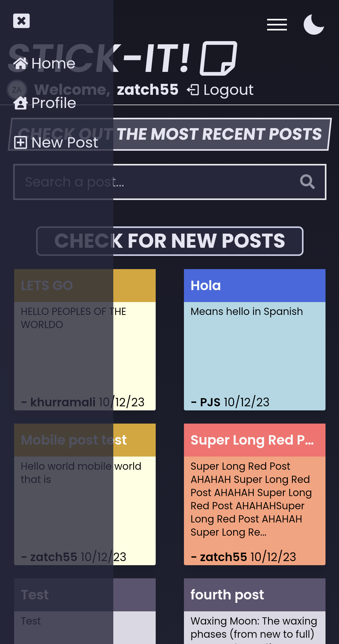Image resolution: width=339 pixels, height=644 pixels.
Task: Open the Super Long Red Post card
Action: pyautogui.click(x=255, y=494)
